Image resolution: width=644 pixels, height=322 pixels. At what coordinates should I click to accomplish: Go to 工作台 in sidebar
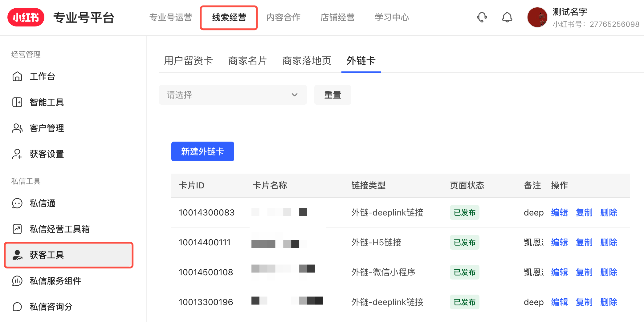[43, 76]
